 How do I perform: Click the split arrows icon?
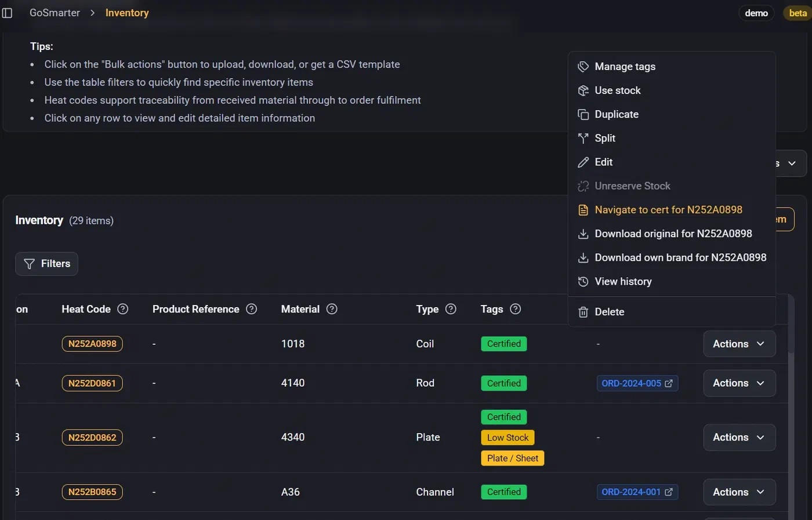click(x=583, y=139)
